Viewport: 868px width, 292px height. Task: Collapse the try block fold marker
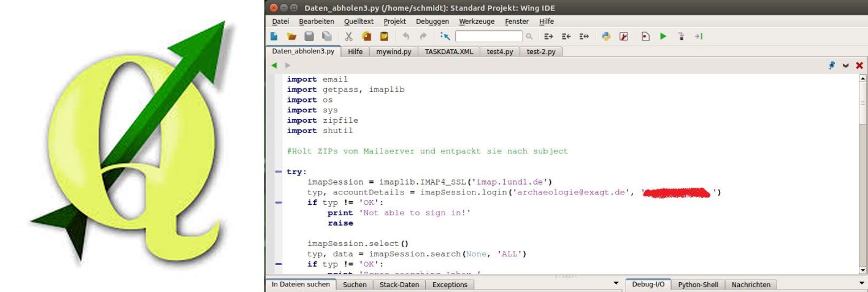tap(279, 172)
